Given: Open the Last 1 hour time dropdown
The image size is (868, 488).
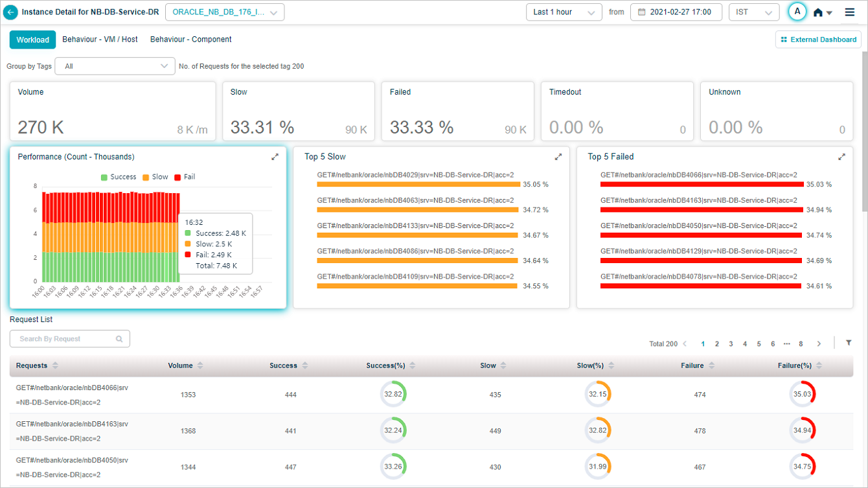Looking at the screenshot, I should (564, 12).
